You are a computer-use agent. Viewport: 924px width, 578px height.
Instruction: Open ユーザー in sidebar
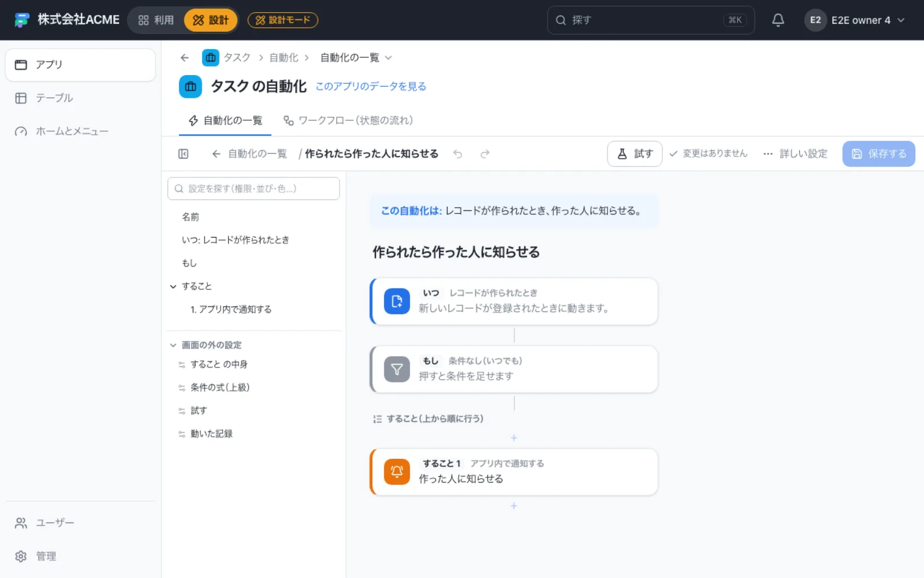click(80, 523)
